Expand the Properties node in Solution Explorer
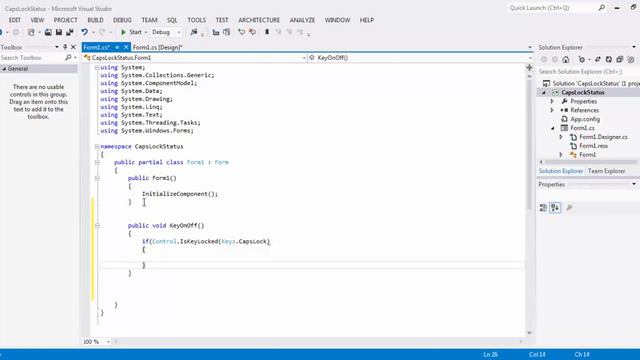 click(x=552, y=101)
